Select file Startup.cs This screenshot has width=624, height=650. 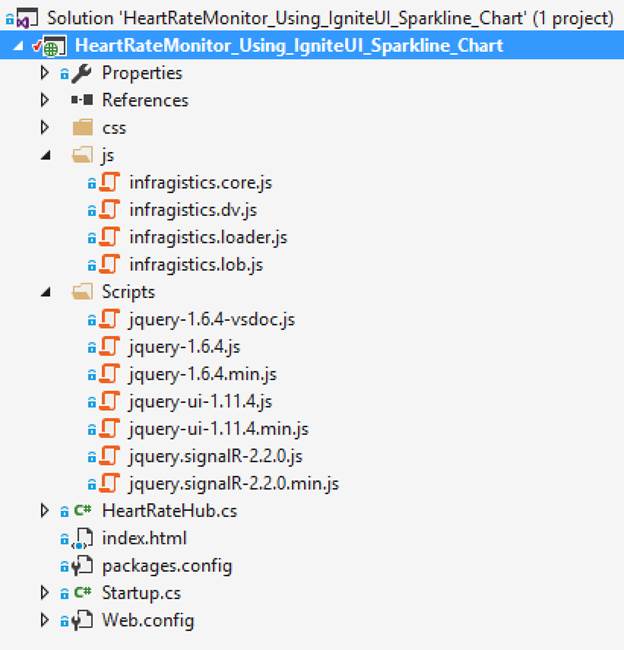pyautogui.click(x=141, y=593)
